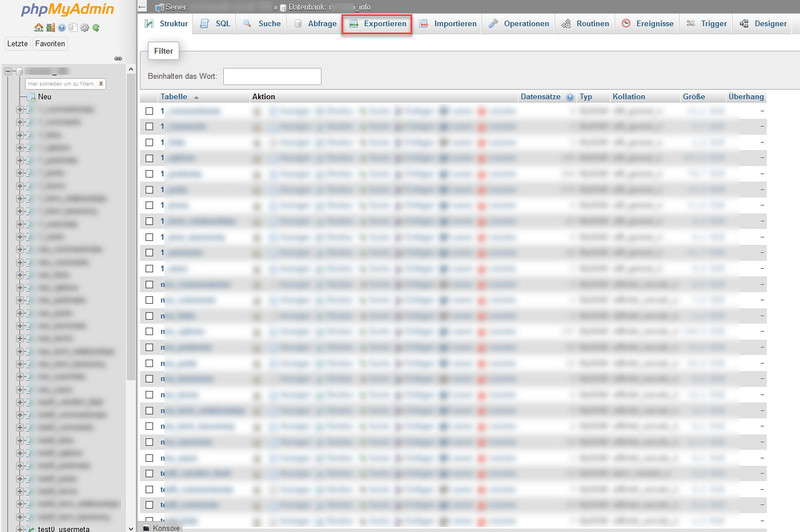Tick the checkbox of the second table row
This screenshot has width=800, height=532.
click(x=149, y=126)
